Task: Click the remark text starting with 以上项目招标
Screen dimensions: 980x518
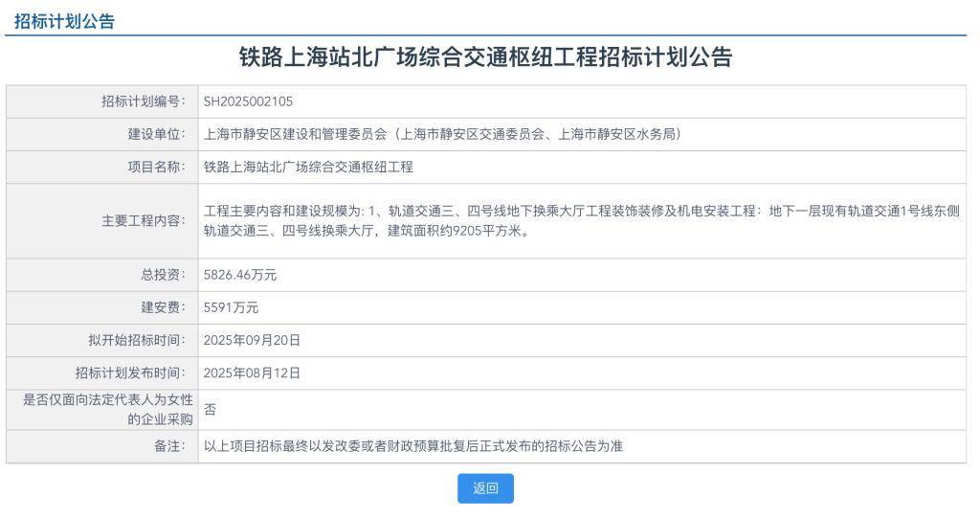Action: click(412, 446)
